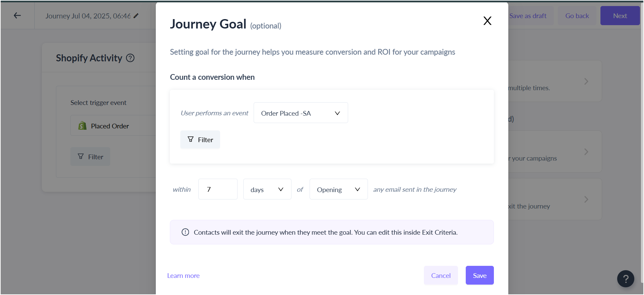Close the Journey Goal dialog with X
The height and width of the screenshot is (295, 644).
click(x=487, y=21)
